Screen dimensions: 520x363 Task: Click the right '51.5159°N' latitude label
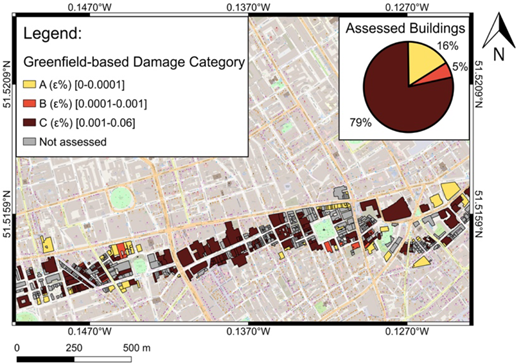(x=479, y=214)
